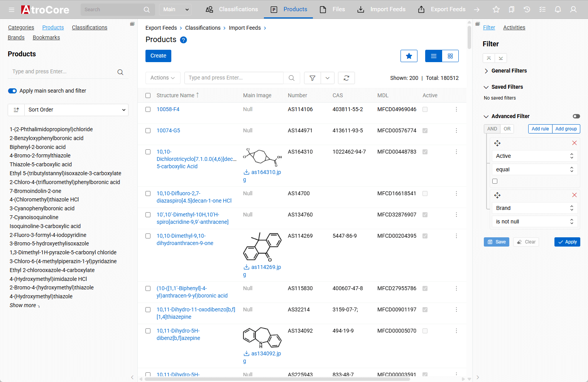Screen dimensions: 588x382
Task: Expand the General Filters section
Action: tap(509, 71)
